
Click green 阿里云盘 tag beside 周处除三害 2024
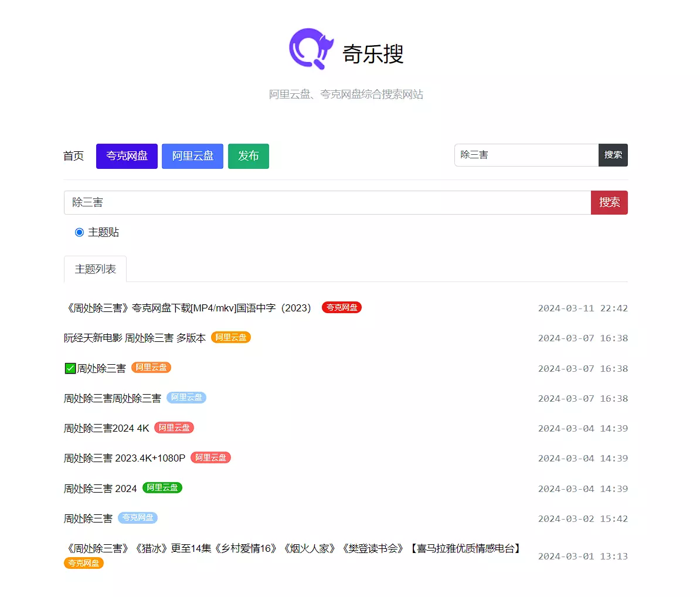(162, 488)
